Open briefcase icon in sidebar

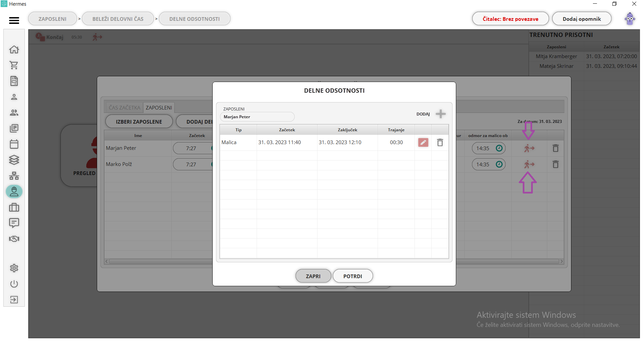pyautogui.click(x=14, y=207)
